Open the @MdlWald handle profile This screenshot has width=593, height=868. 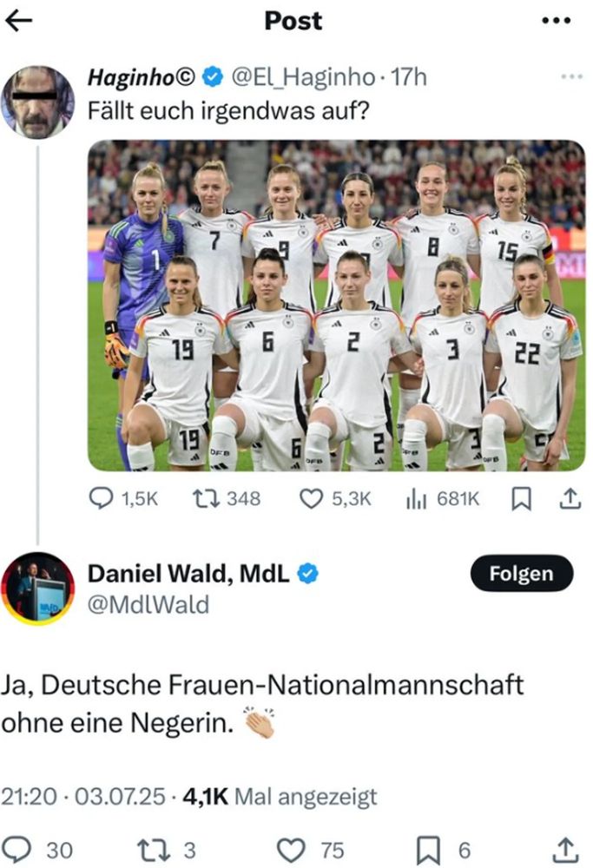[x=148, y=604]
